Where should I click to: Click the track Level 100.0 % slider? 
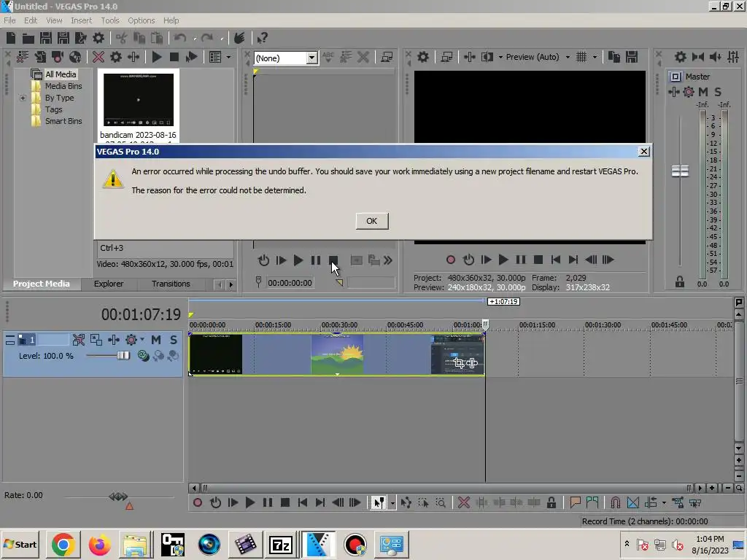[123, 356]
